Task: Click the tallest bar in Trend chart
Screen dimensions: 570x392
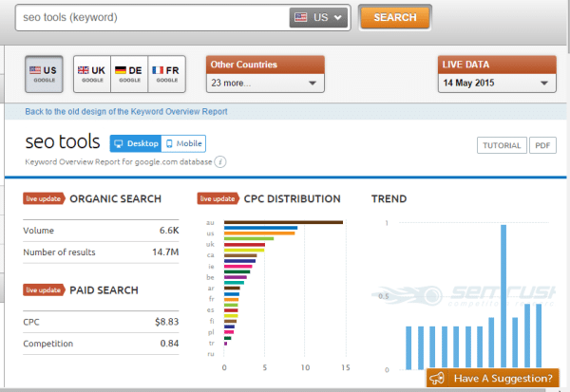Action: 503,297
